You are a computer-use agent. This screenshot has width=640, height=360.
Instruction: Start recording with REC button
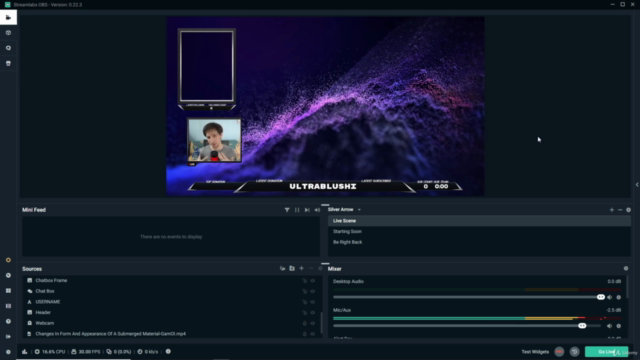[x=559, y=352]
